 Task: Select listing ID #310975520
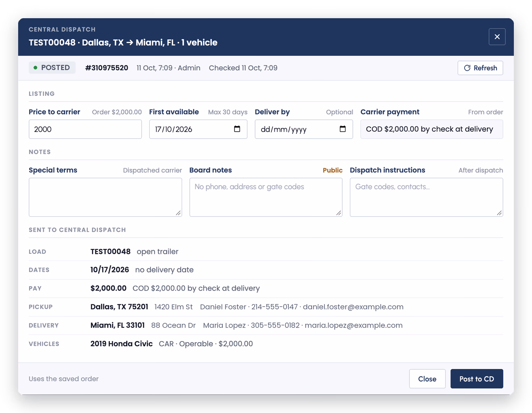click(x=107, y=68)
